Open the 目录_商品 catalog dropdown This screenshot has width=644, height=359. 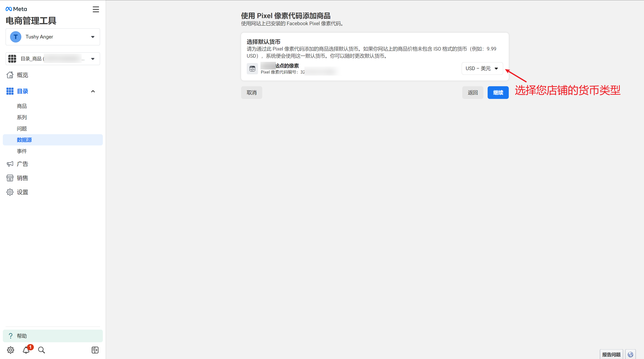53,59
